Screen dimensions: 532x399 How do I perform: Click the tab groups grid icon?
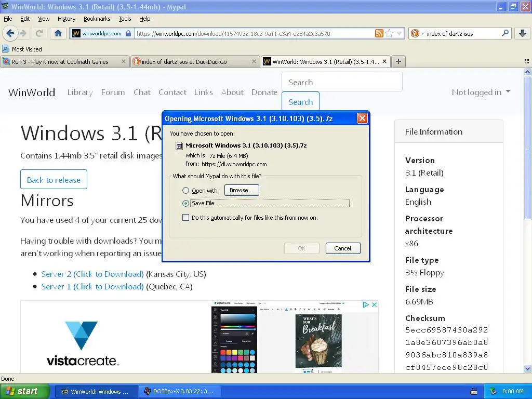tap(527, 61)
